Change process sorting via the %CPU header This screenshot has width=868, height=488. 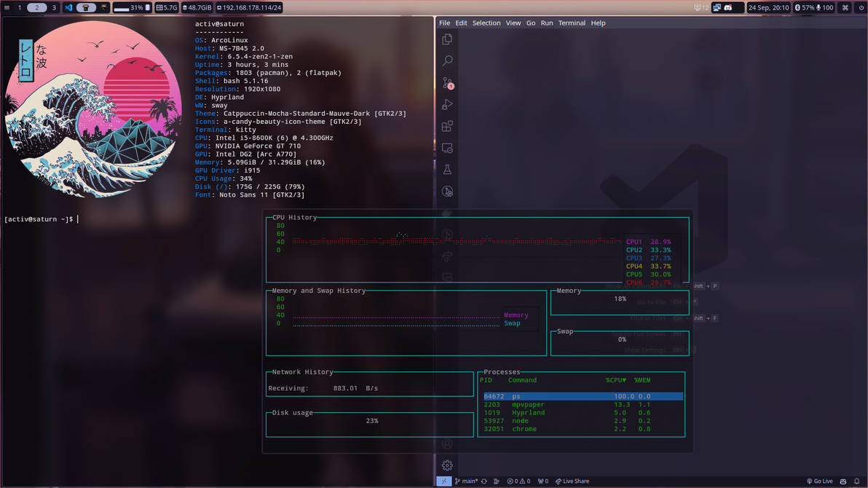(x=615, y=379)
